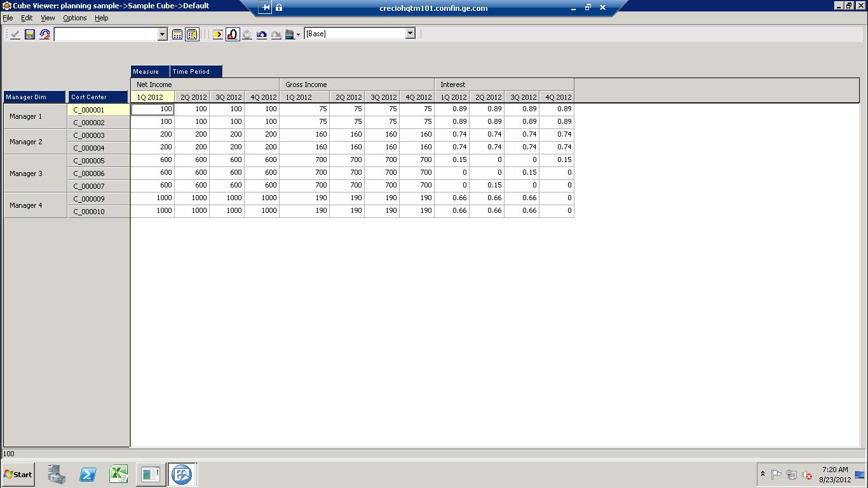Launch PowerShell from the taskbar
The image size is (868, 488).
click(88, 475)
